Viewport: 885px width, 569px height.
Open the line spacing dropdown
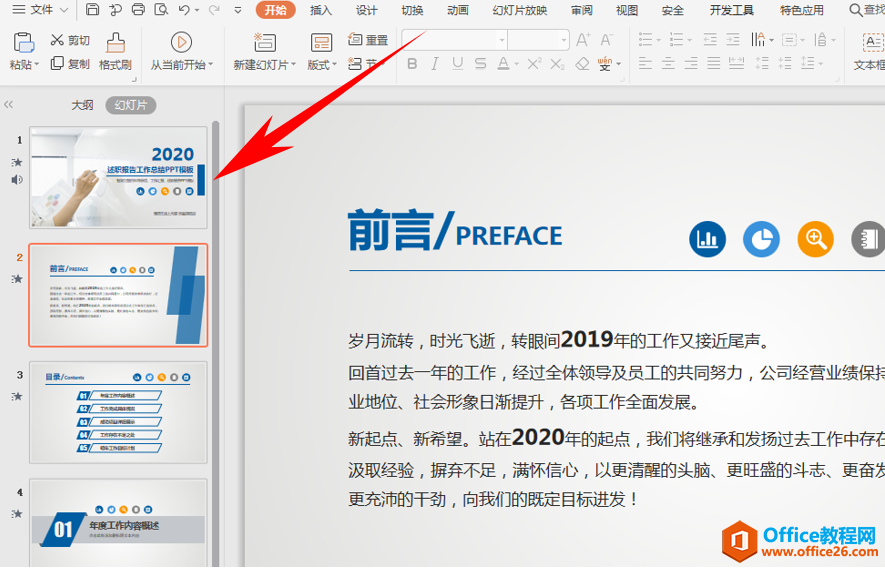(820, 64)
